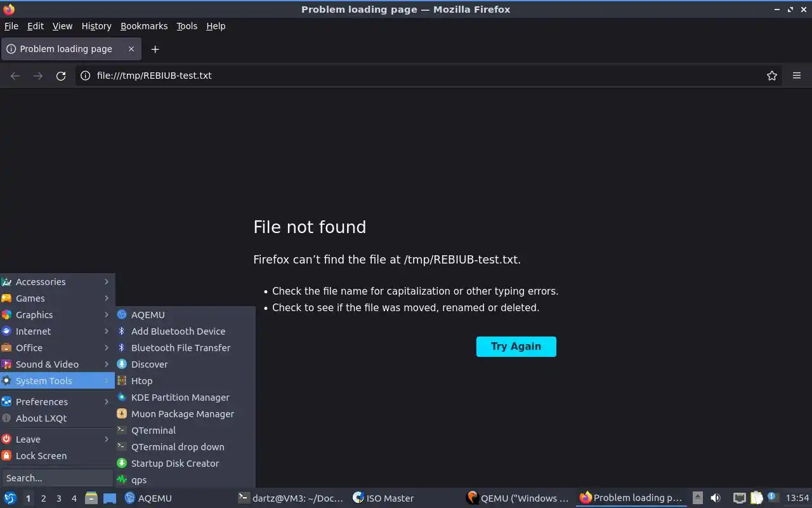Viewport: 812px width, 508px height.
Task: Bookmark this page with star icon
Action: pyautogui.click(x=771, y=76)
